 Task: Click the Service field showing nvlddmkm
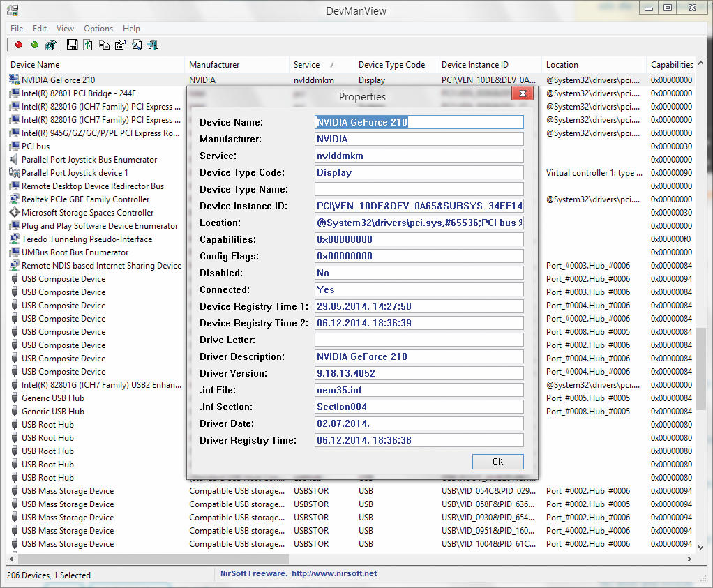[x=419, y=156]
